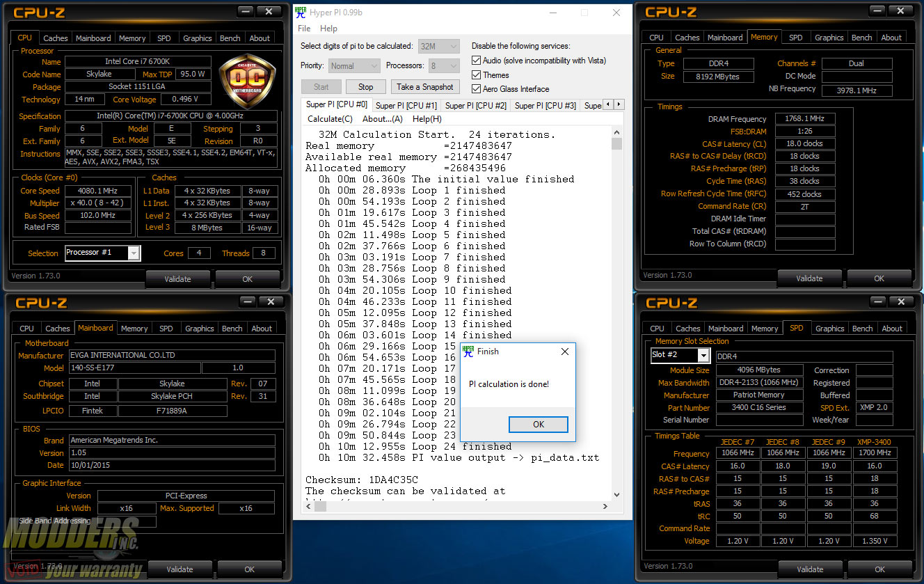924x584 pixels.
Task: Open About tab in CPU-Z Memory window
Action: (892, 38)
